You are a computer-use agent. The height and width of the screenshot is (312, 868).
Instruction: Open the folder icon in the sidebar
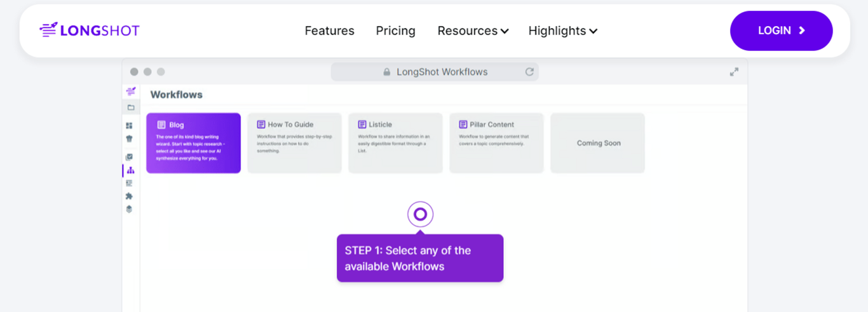[x=131, y=107]
